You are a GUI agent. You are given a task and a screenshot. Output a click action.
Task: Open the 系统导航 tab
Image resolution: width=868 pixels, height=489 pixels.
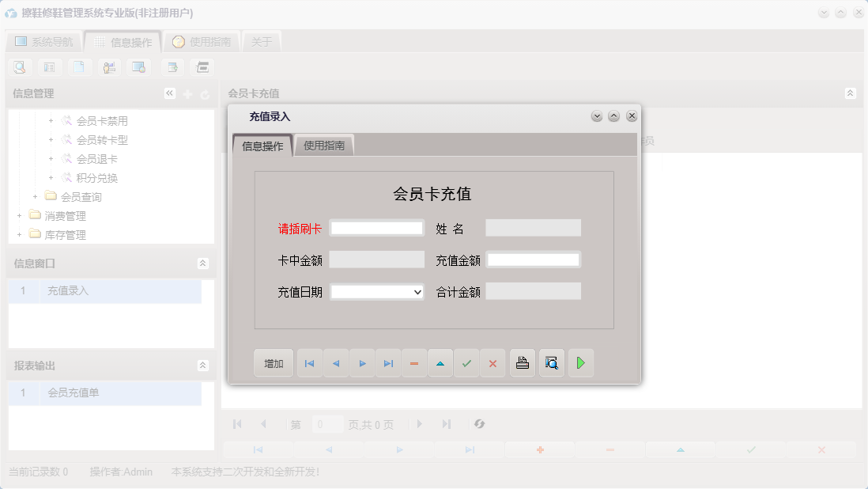(x=43, y=40)
